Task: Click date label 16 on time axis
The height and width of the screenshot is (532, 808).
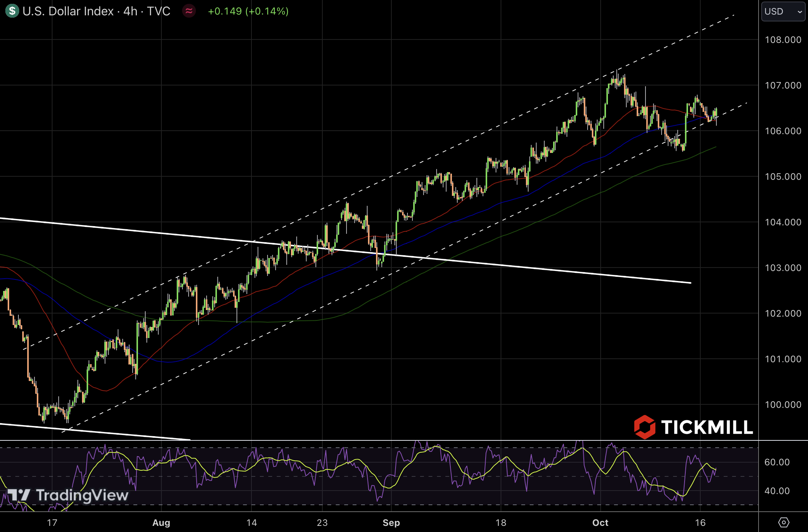Action: click(x=700, y=522)
